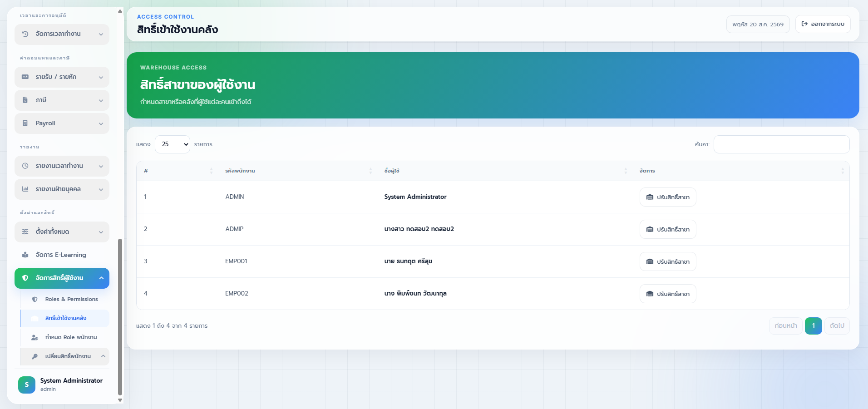The image size is (868, 409).
Task: Click the bar chart icon for รายงานฝ่ายบุคคล
Action: coord(25,189)
